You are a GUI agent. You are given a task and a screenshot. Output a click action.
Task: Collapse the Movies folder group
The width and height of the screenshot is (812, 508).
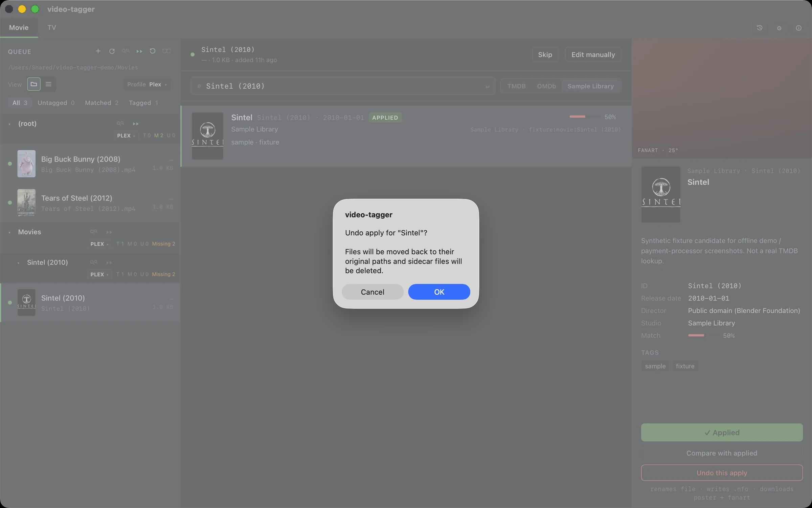pos(9,232)
